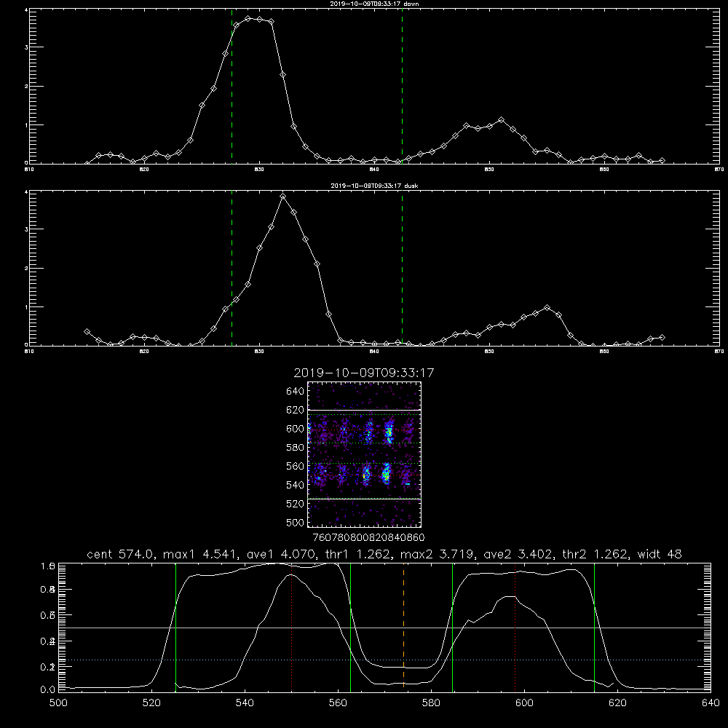Click the '580' label on the spectrogram y-axis
This screenshot has height=728, width=728.
[x=296, y=448]
